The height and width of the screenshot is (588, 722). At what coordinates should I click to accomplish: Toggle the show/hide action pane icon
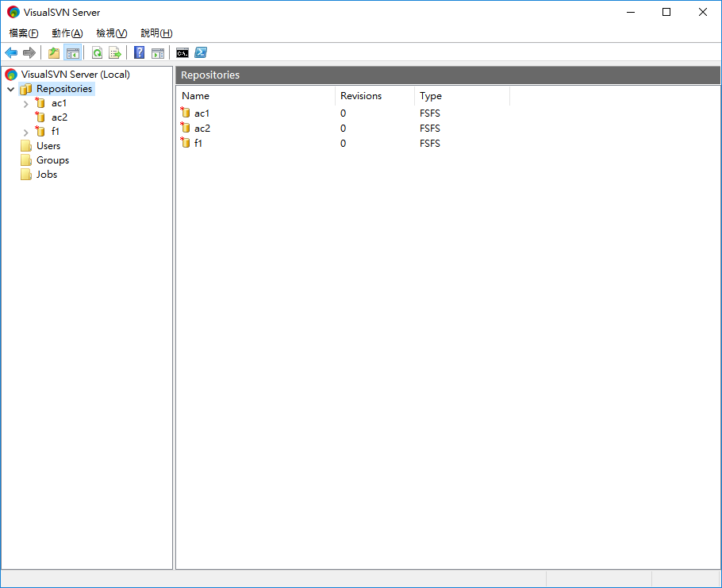(158, 53)
